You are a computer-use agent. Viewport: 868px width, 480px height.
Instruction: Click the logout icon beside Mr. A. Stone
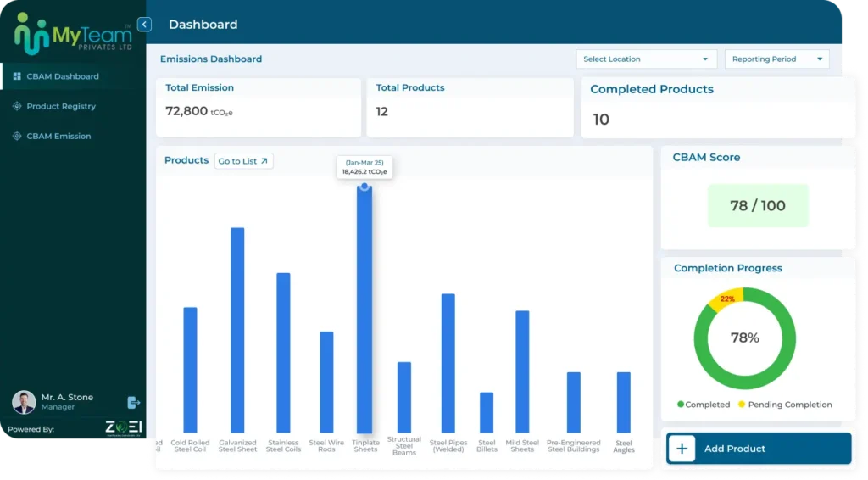tap(133, 402)
